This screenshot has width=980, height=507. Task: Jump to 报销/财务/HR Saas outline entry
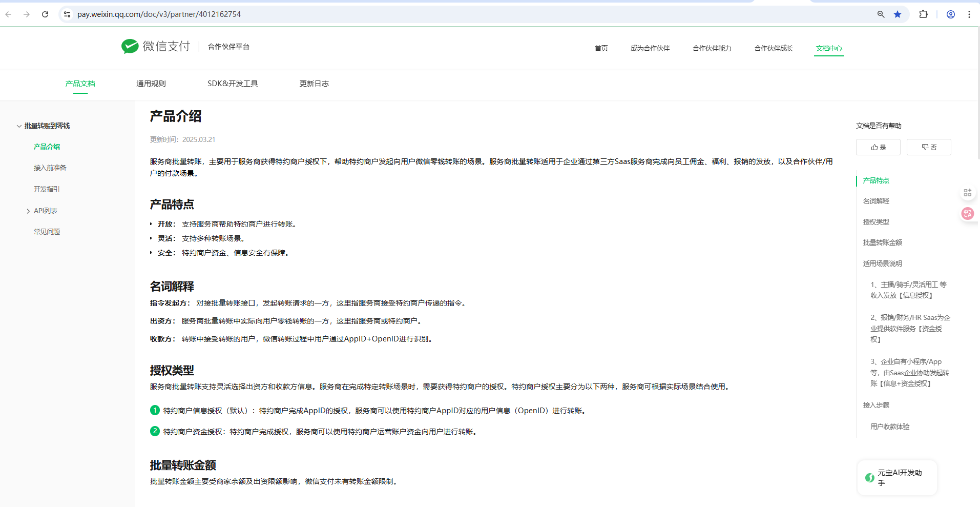910,329
